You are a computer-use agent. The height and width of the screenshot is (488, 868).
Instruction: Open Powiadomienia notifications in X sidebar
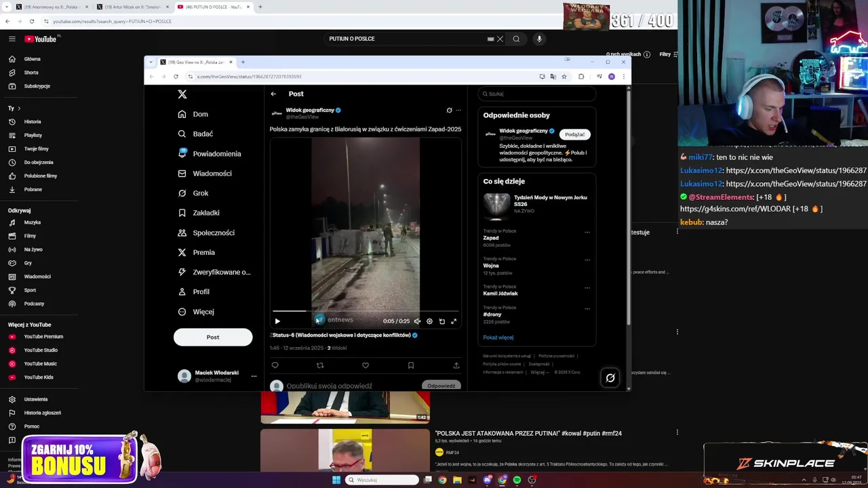click(x=210, y=154)
